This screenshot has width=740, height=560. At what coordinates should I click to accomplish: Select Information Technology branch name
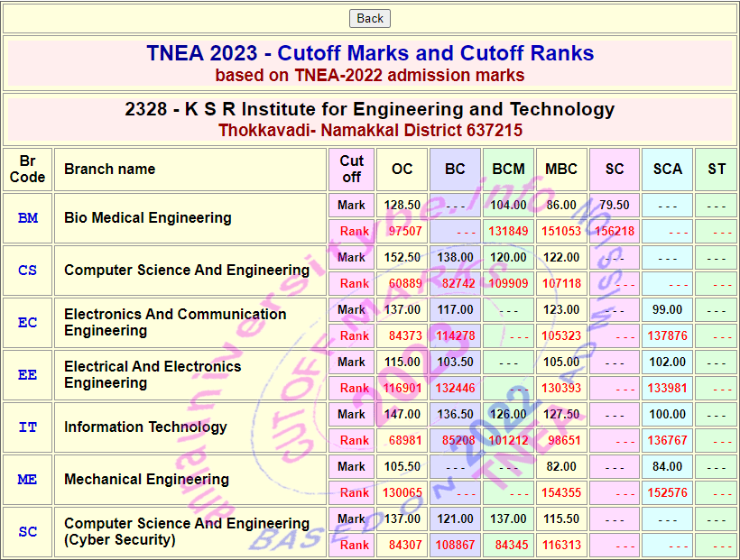(145, 427)
